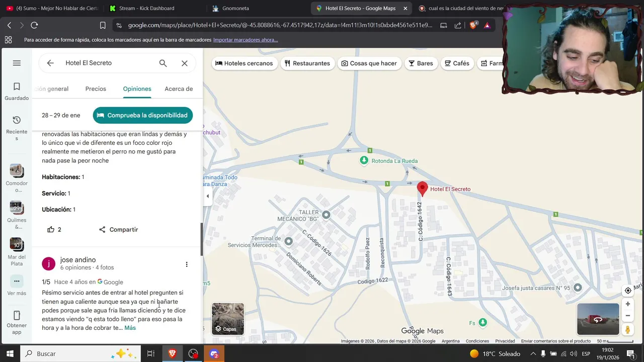Click the search magnifier icon
The image size is (644, 362).
point(163,63)
